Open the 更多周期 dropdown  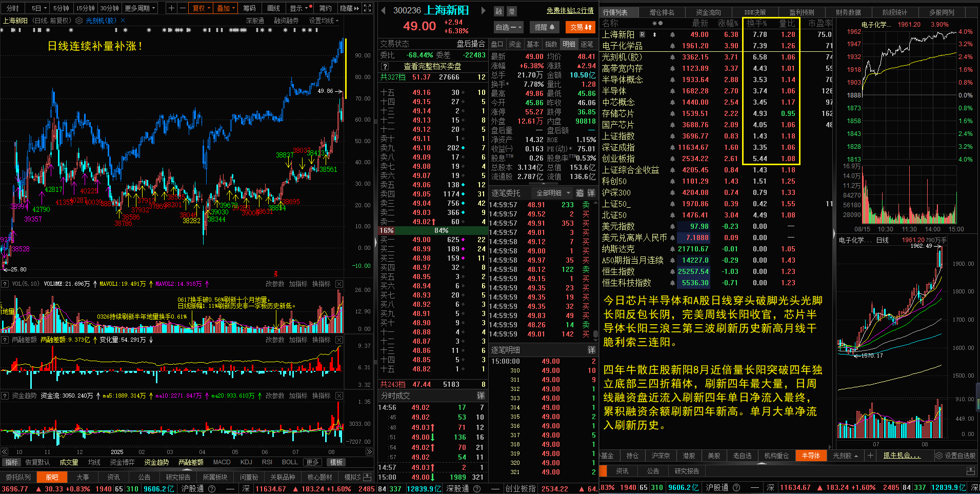139,8
